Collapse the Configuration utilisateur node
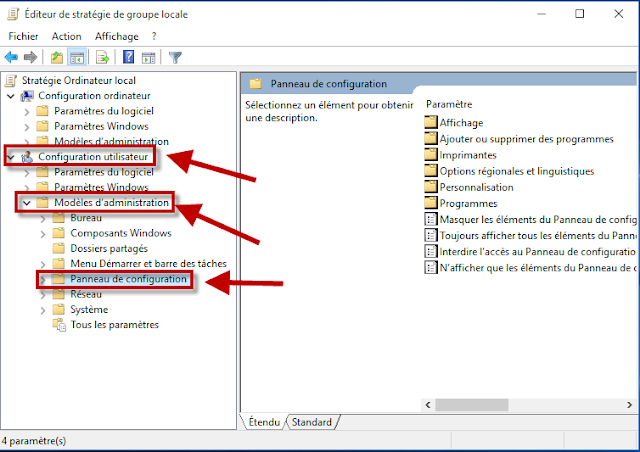Screen dimensions: 640x452 click(11, 157)
